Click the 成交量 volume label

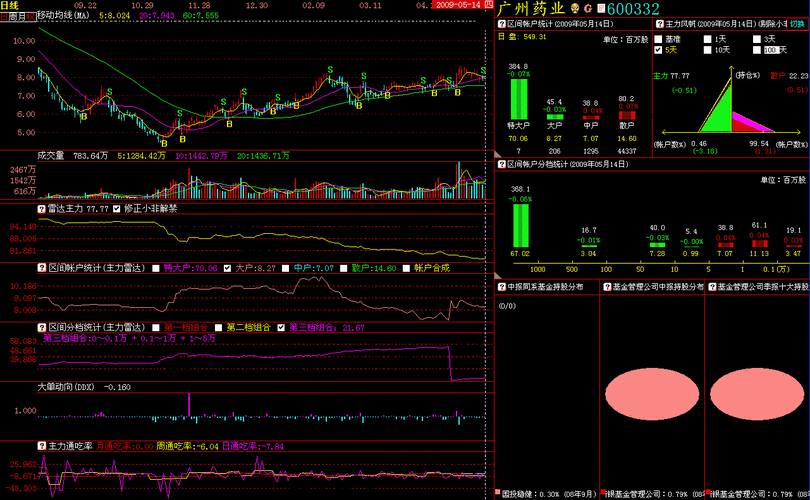tap(51, 155)
